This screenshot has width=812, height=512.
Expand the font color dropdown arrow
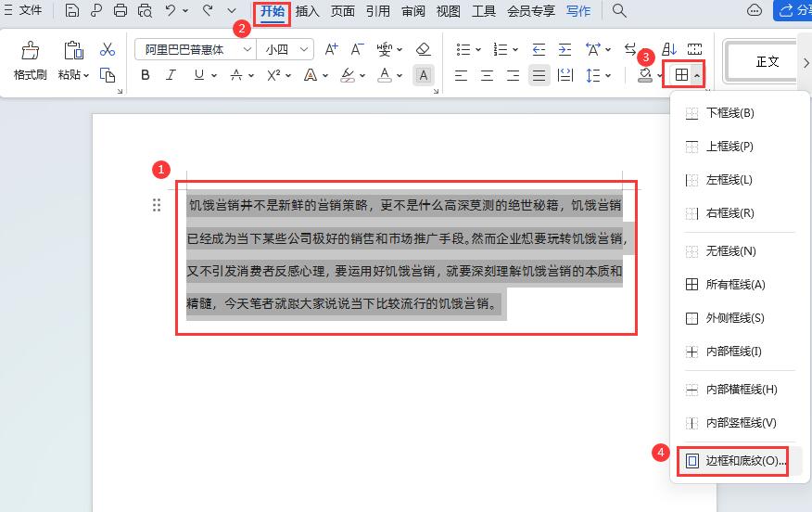400,76
